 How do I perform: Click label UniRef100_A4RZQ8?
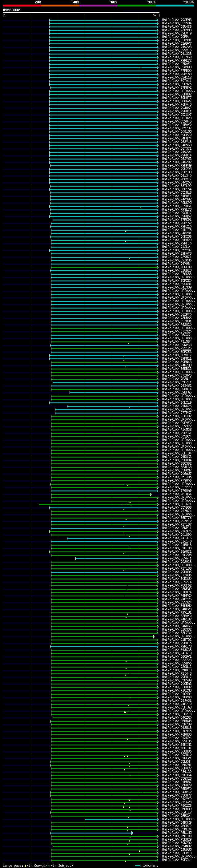click(x=176, y=365)
